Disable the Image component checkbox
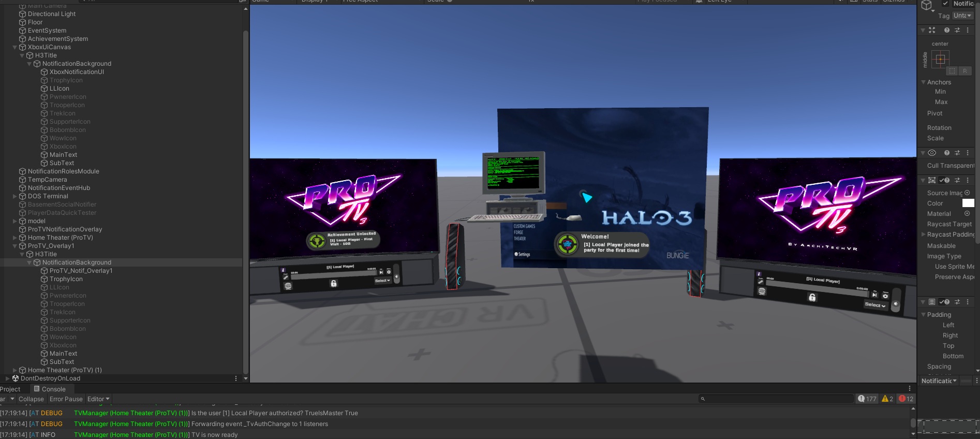 pyautogui.click(x=942, y=180)
